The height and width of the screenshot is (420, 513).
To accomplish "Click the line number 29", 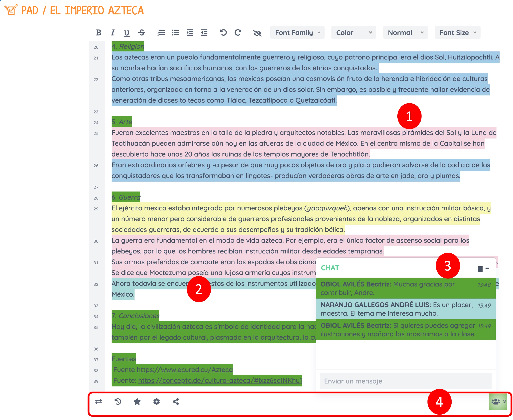I will [96, 209].
